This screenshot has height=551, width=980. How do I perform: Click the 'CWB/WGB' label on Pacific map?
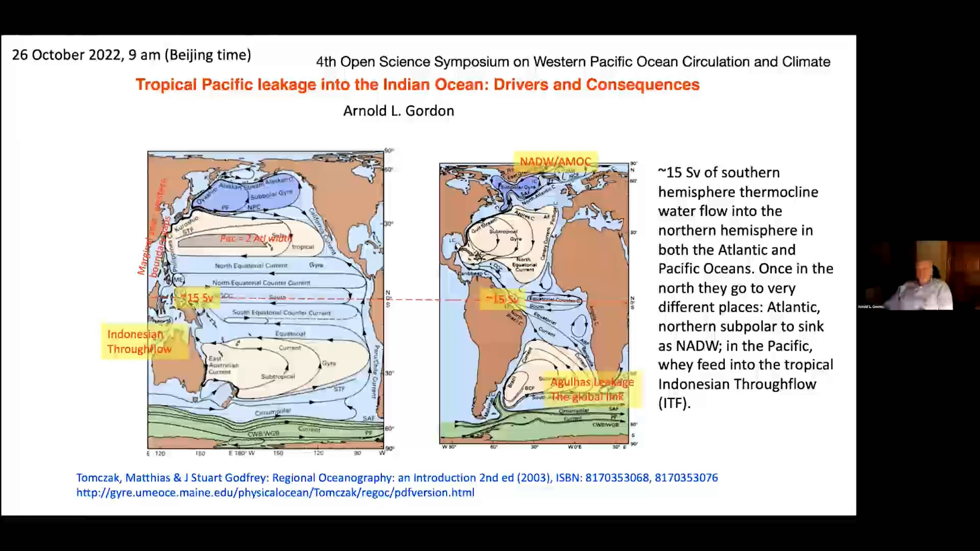pyautogui.click(x=263, y=434)
